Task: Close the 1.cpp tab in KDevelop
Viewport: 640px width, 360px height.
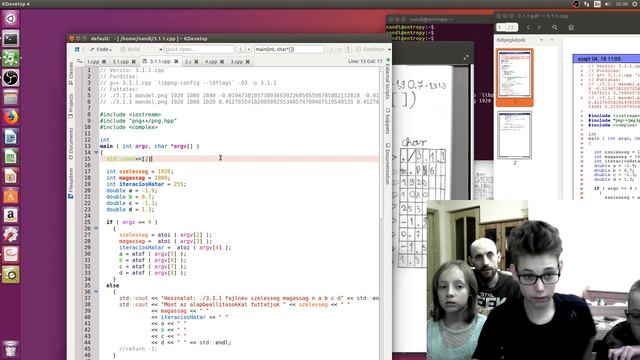Action: 104,62
